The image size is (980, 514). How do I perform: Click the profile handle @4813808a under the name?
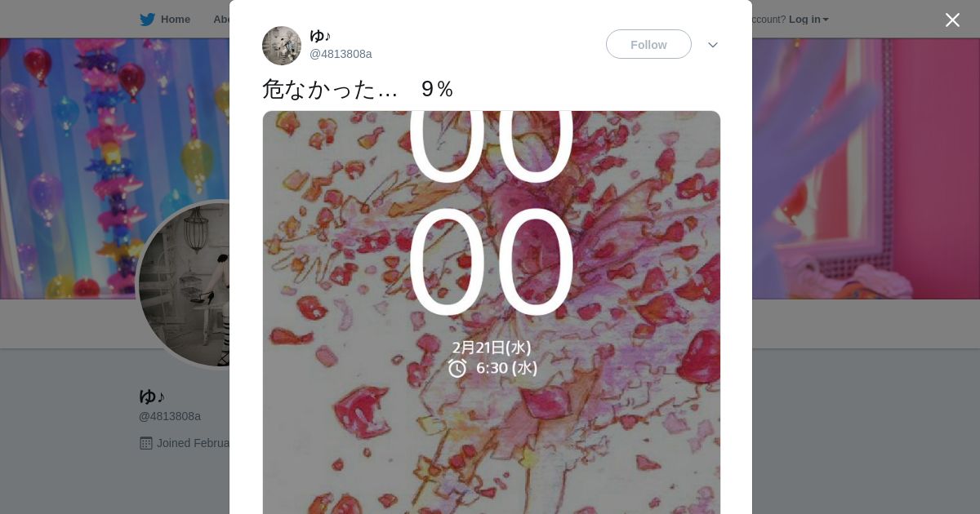[170, 416]
